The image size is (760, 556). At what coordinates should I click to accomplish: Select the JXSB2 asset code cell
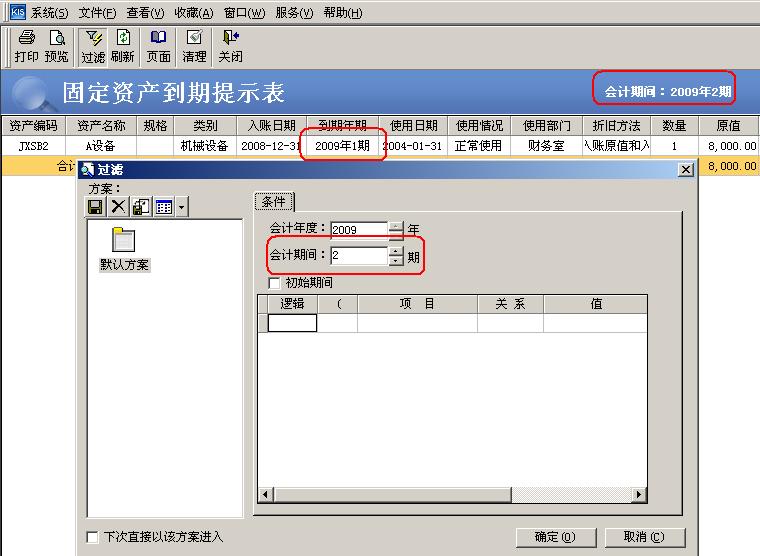click(33, 146)
